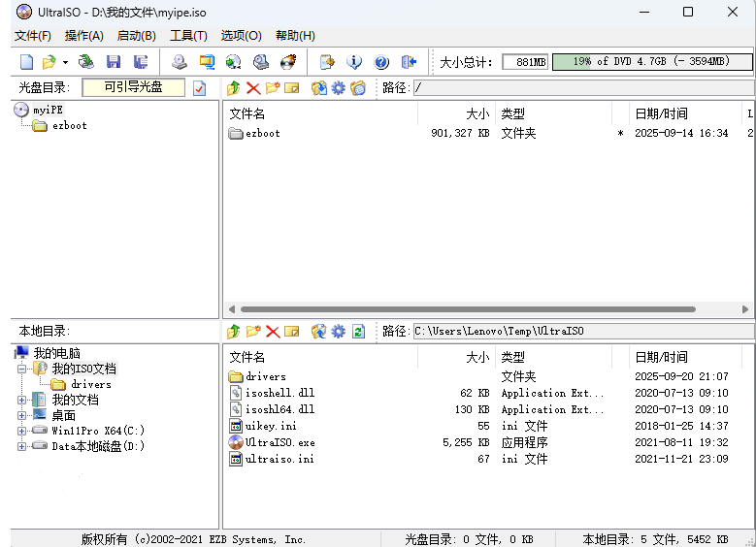Open the 启动(B) menu

coord(137,36)
